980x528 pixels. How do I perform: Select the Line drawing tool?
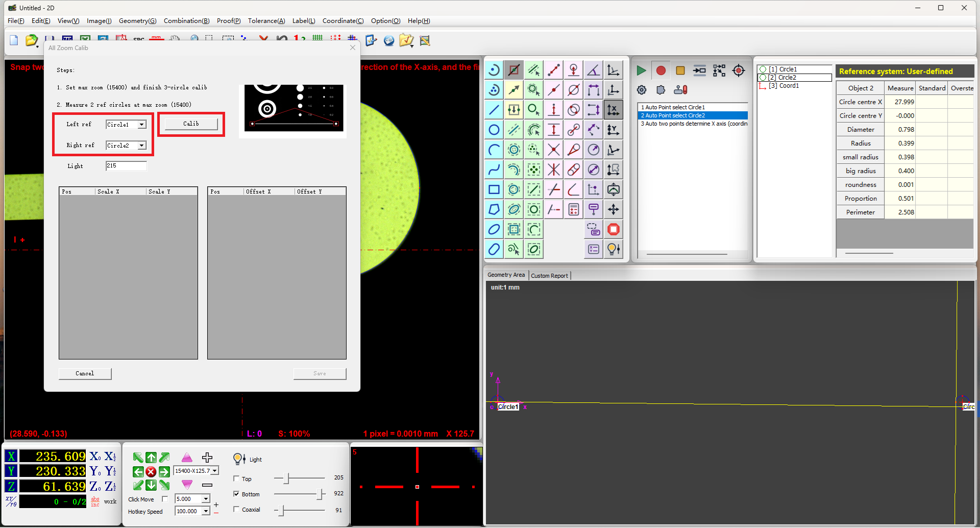tap(494, 110)
